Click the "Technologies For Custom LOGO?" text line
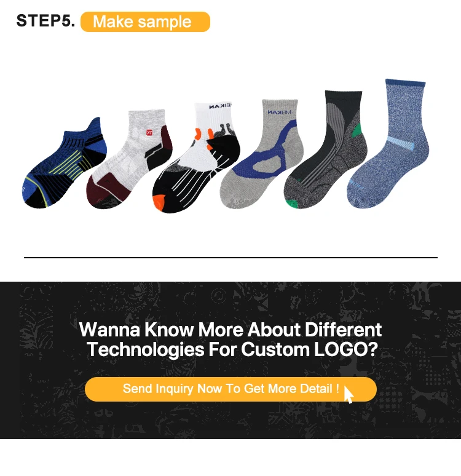This screenshot has width=461, height=476. pyautogui.click(x=232, y=349)
